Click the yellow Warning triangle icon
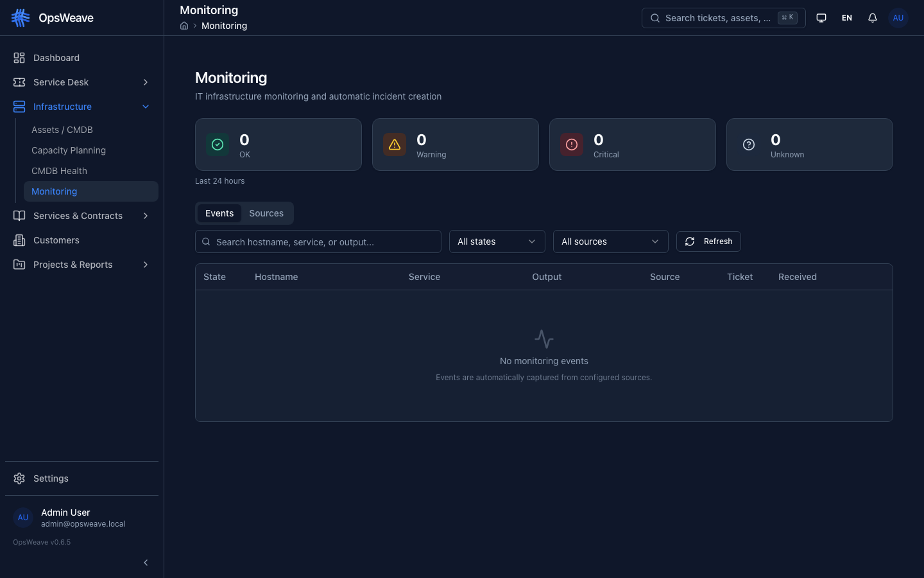This screenshot has width=924, height=578. (x=395, y=144)
